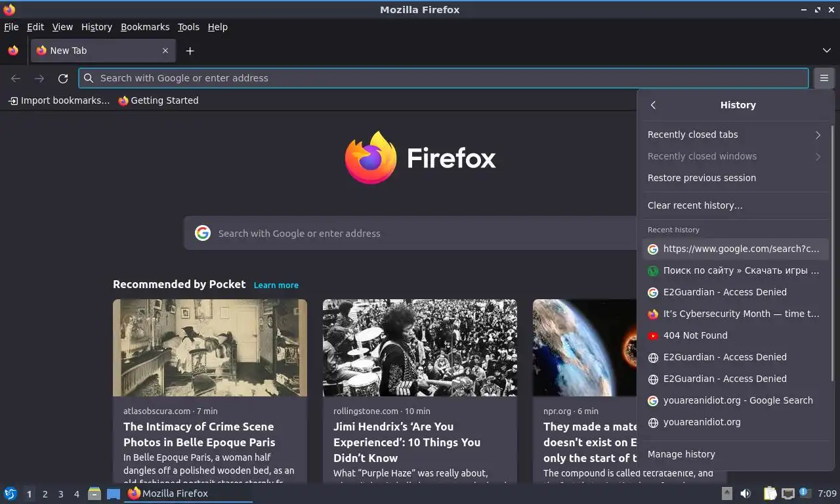
Task: Click the network status tray icon
Action: pyautogui.click(x=788, y=493)
